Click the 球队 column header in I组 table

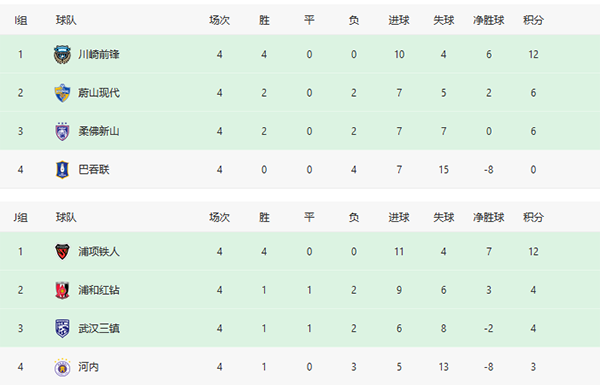66,20
